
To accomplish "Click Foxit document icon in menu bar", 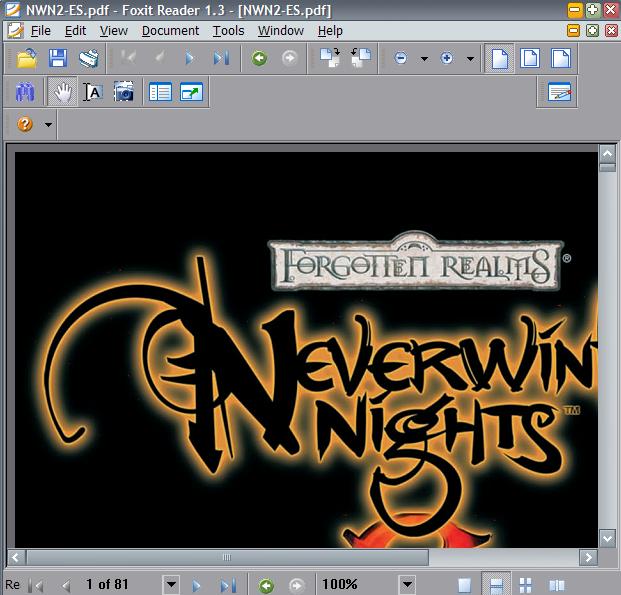I will click(15, 31).
